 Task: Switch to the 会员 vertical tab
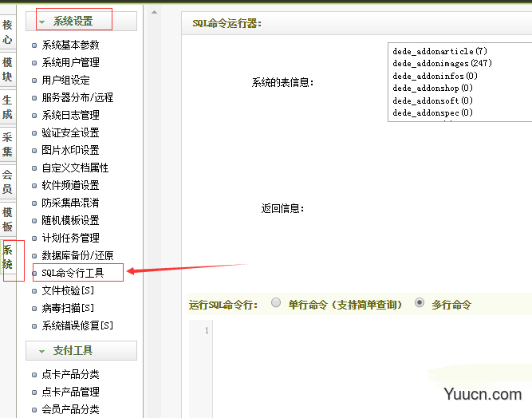7,182
